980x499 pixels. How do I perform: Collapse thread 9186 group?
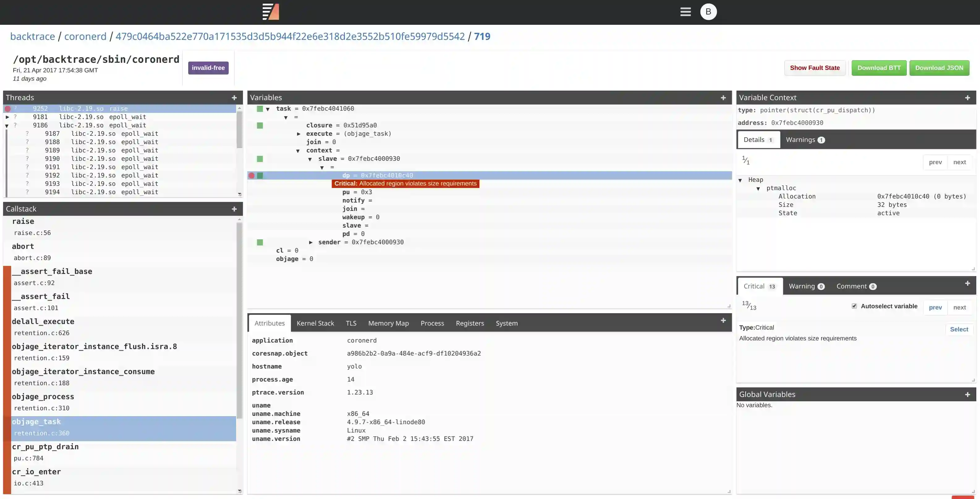[7, 126]
